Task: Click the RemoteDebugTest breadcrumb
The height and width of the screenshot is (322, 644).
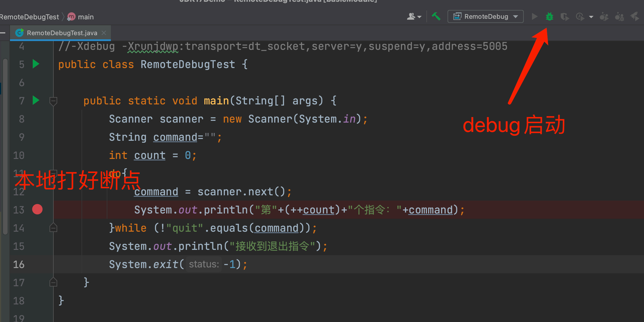Action: [29, 17]
